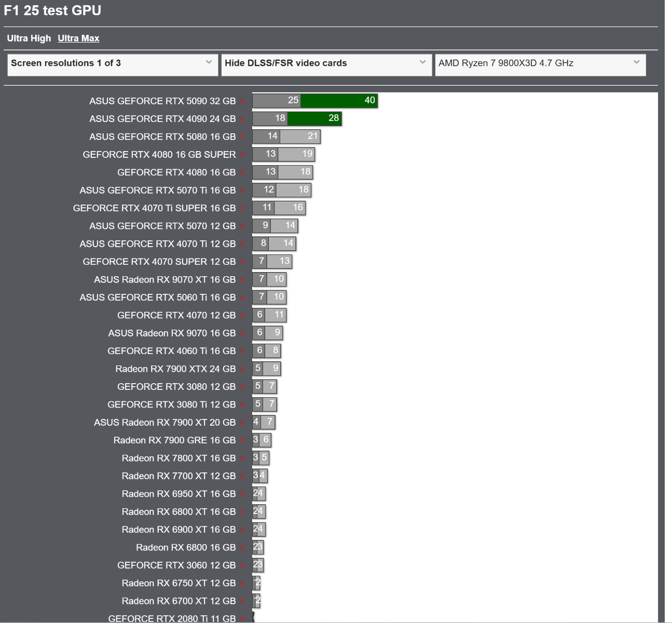The width and height of the screenshot is (672, 623).
Task: Click red X by GEFORCE RTX 4070 SUPER 12 GB
Action: (x=242, y=262)
